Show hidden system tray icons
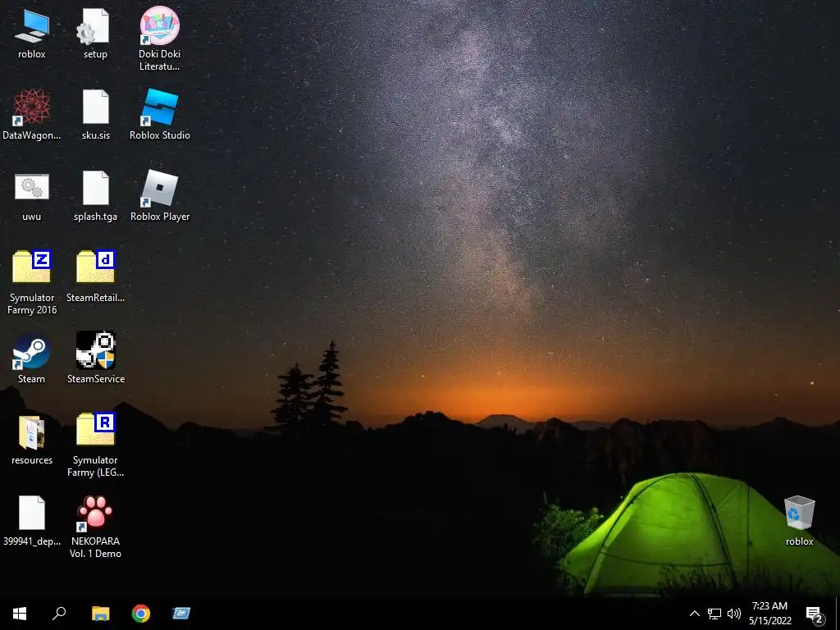The image size is (840, 630). 694,614
